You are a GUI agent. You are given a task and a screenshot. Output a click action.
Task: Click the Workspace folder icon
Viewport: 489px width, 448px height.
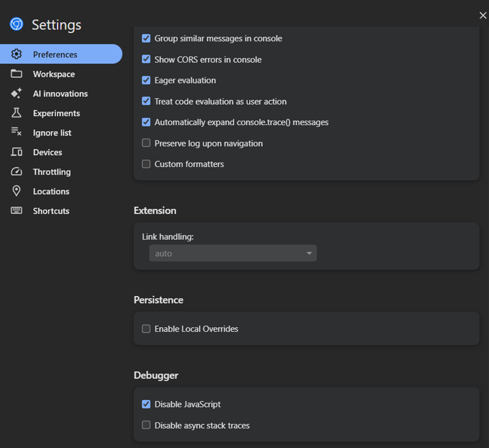pos(17,74)
